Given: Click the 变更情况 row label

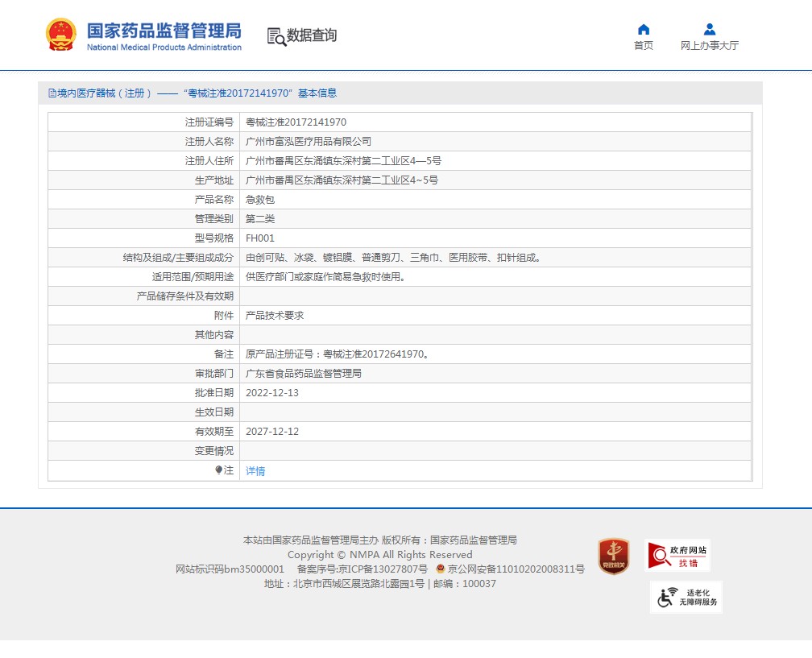Looking at the screenshot, I should coord(214,451).
